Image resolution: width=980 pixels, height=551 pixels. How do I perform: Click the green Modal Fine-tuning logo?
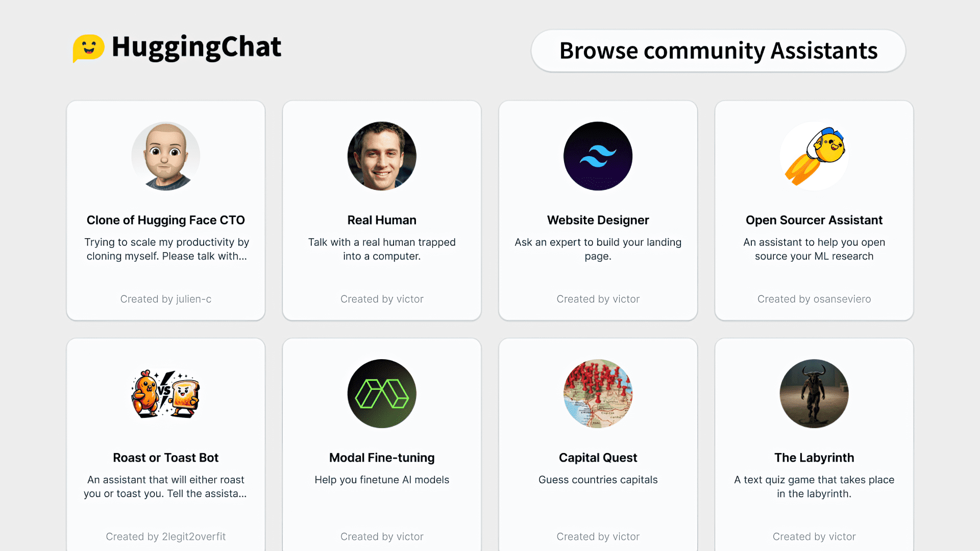(382, 394)
